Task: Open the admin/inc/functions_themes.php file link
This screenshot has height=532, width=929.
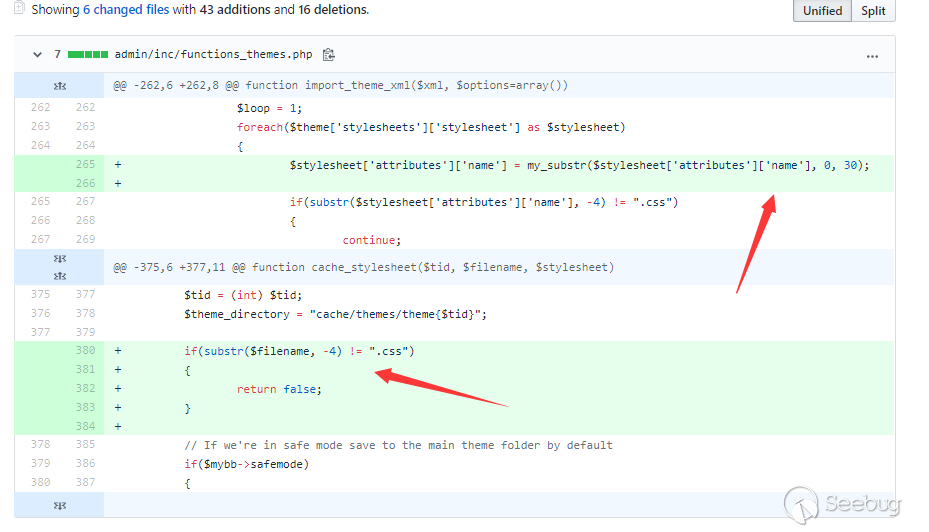Action: pos(214,55)
